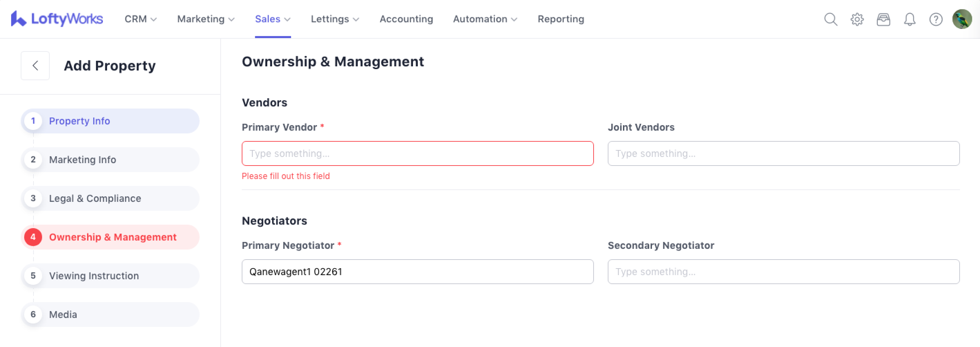The height and width of the screenshot is (347, 980).
Task: Expand the CRM dropdown menu
Action: click(x=141, y=19)
